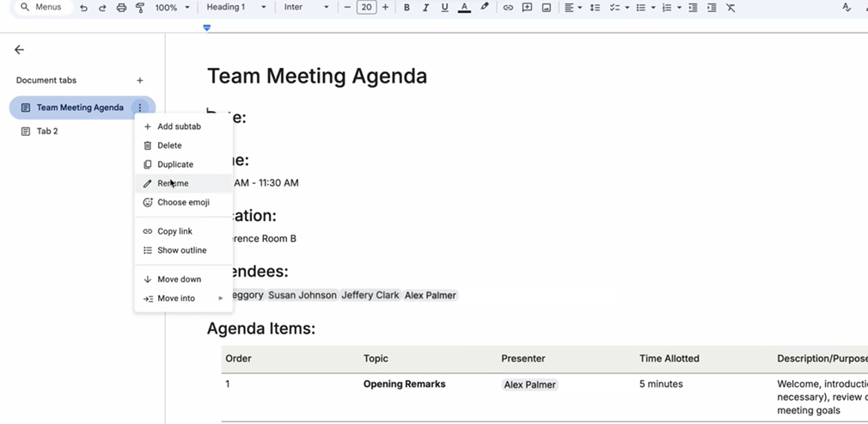Select Copy link menu entry

[x=183, y=231]
